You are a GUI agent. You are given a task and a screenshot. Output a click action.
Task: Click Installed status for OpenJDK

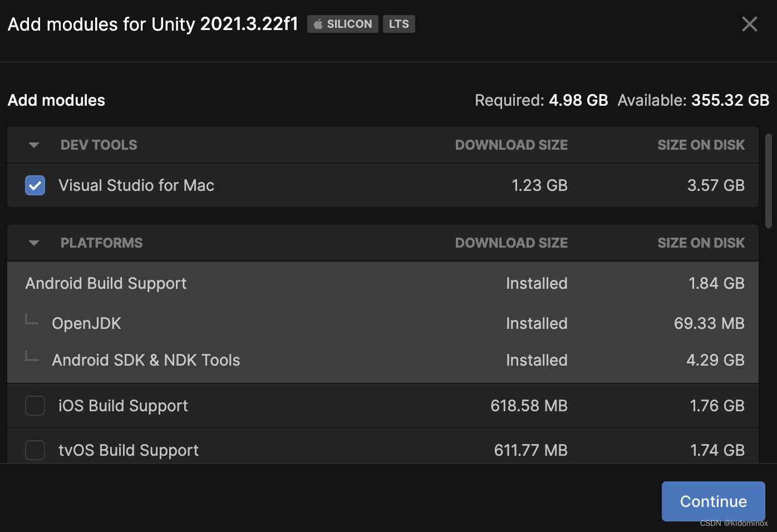click(537, 323)
